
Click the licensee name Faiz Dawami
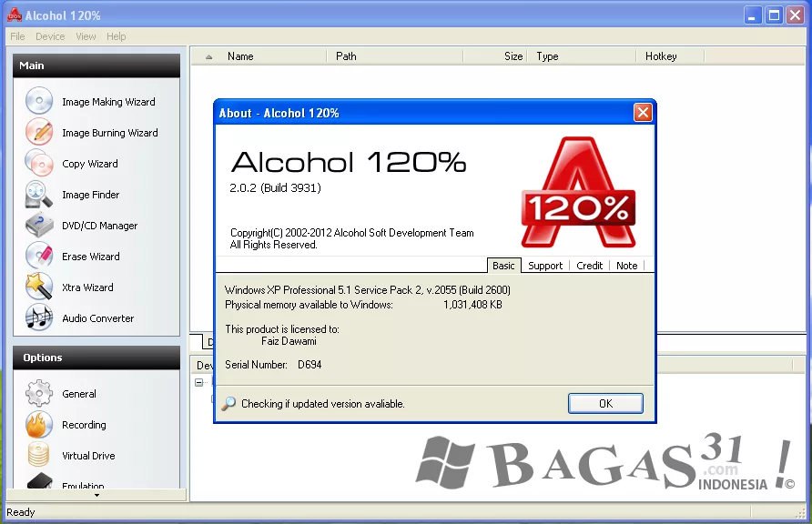click(289, 341)
